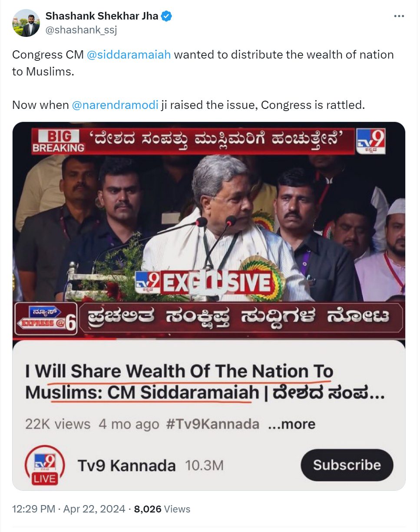Click the News Express @6 logo

[46, 319]
